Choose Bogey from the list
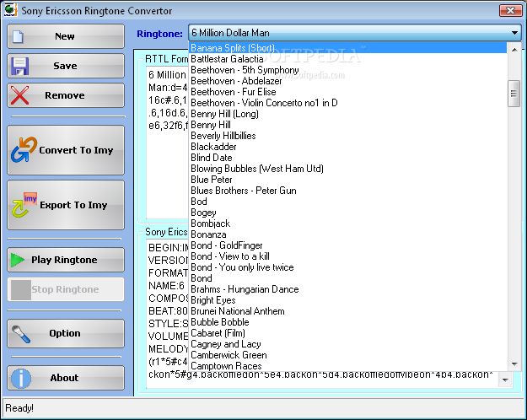Image resolution: width=527 pixels, height=420 pixels. [347, 213]
